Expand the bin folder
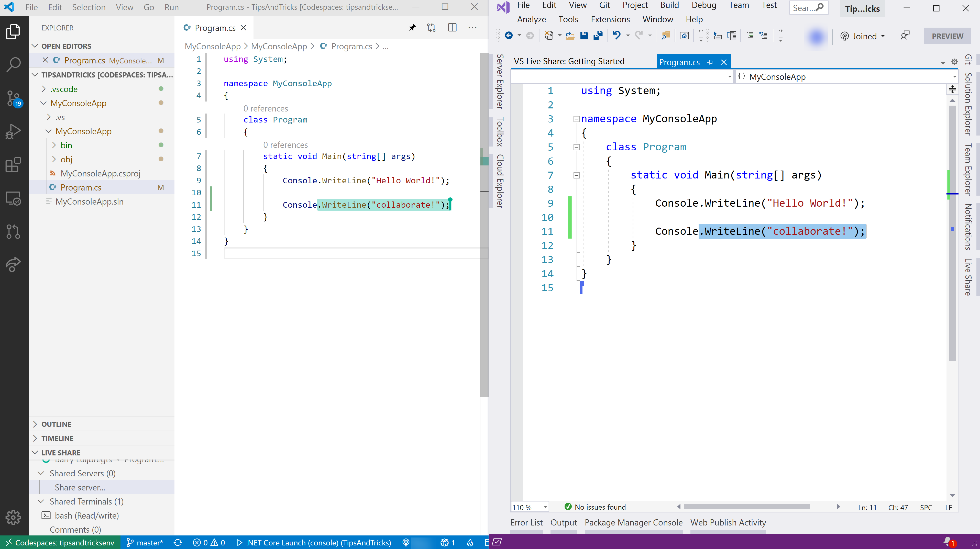Viewport: 980px width, 549px height. 54,145
